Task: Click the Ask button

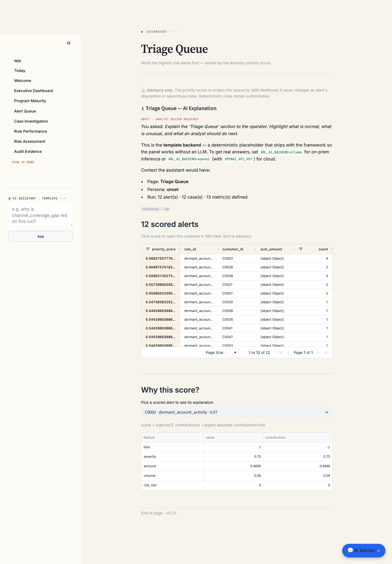Action: [x=41, y=236]
